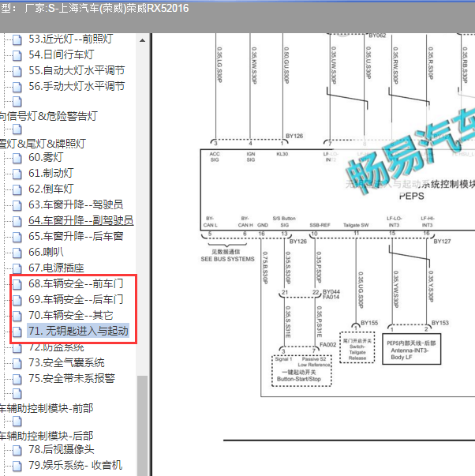The height and width of the screenshot is (476, 475).
Task: Click the 荣威RX52016 title text
Action: coord(157,8)
